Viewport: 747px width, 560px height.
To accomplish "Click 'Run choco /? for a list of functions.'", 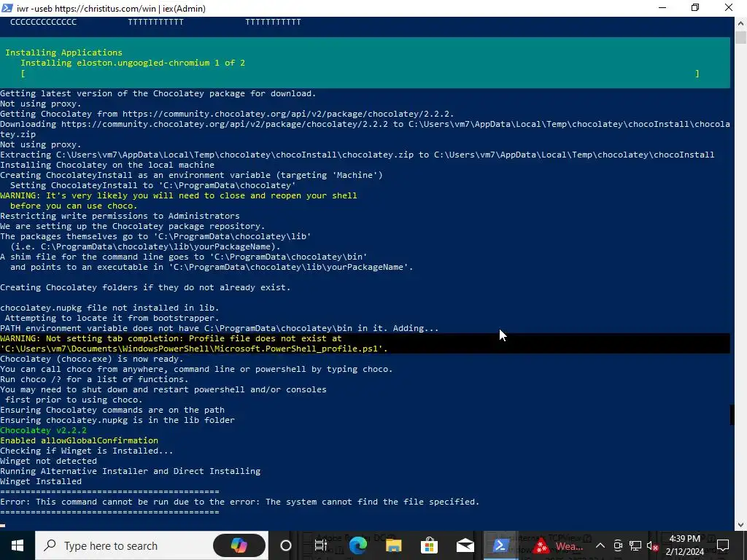I will pyautogui.click(x=94, y=379).
